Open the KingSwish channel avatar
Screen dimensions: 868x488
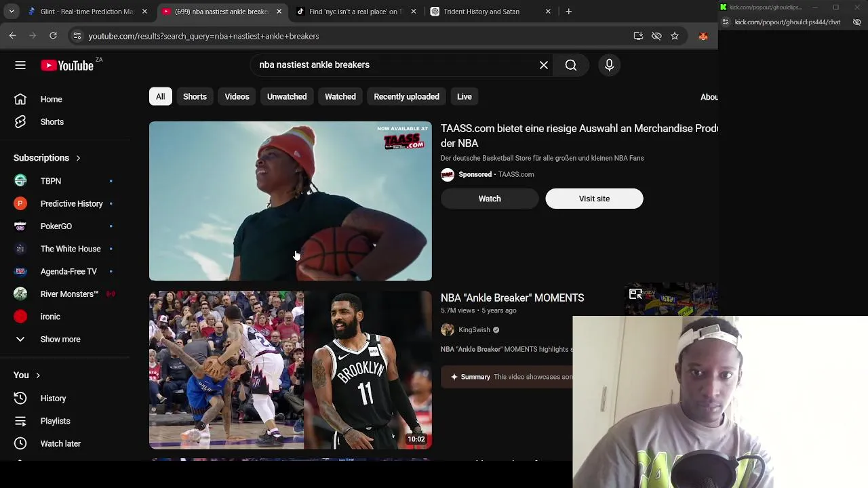(x=448, y=330)
